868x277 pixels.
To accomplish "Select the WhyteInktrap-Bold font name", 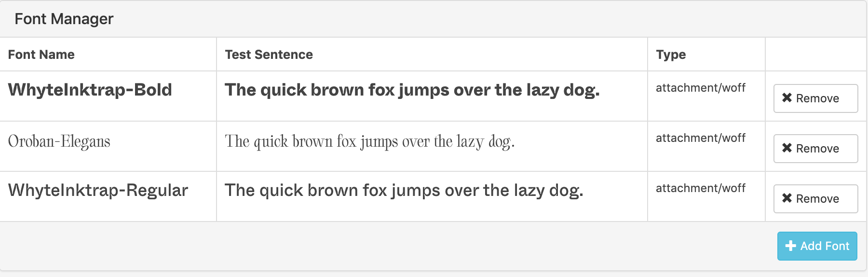I will coord(90,90).
